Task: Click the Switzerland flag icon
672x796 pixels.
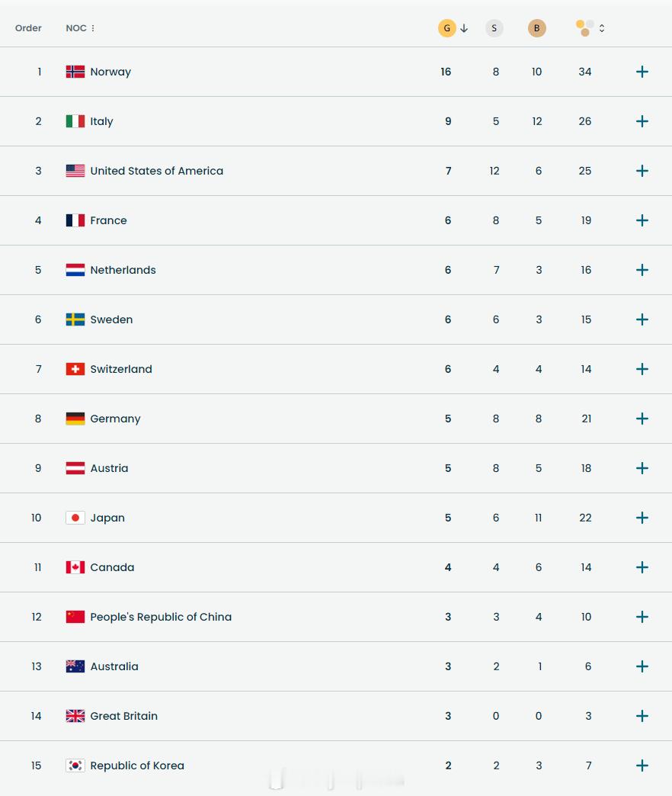Action: 75,369
